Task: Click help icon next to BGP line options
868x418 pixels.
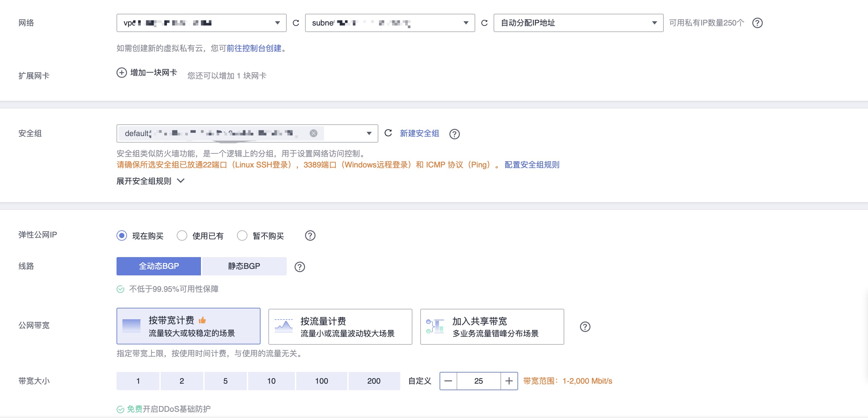Action: pyautogui.click(x=299, y=267)
